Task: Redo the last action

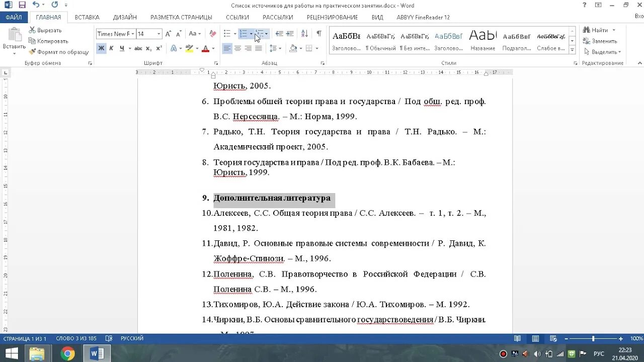Action: (x=54, y=5)
